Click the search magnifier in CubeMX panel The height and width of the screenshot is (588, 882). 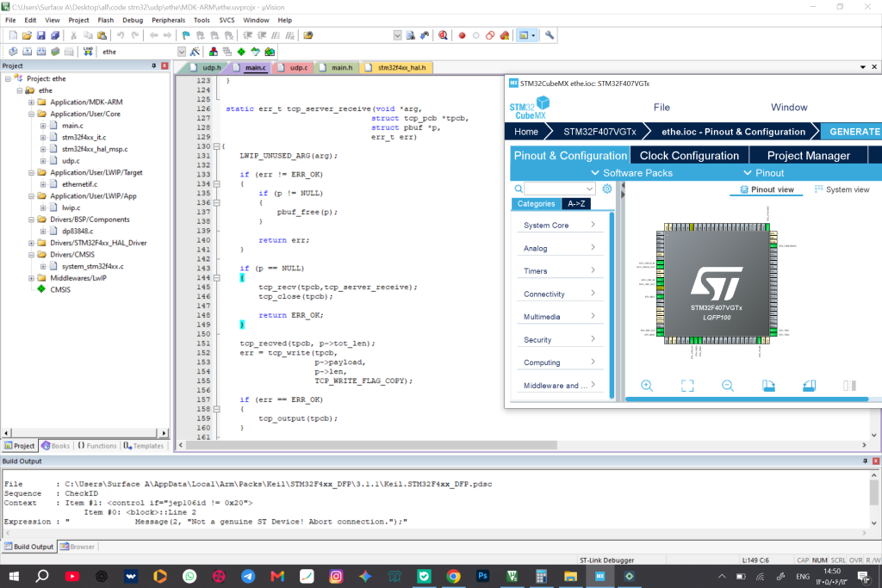(x=518, y=189)
